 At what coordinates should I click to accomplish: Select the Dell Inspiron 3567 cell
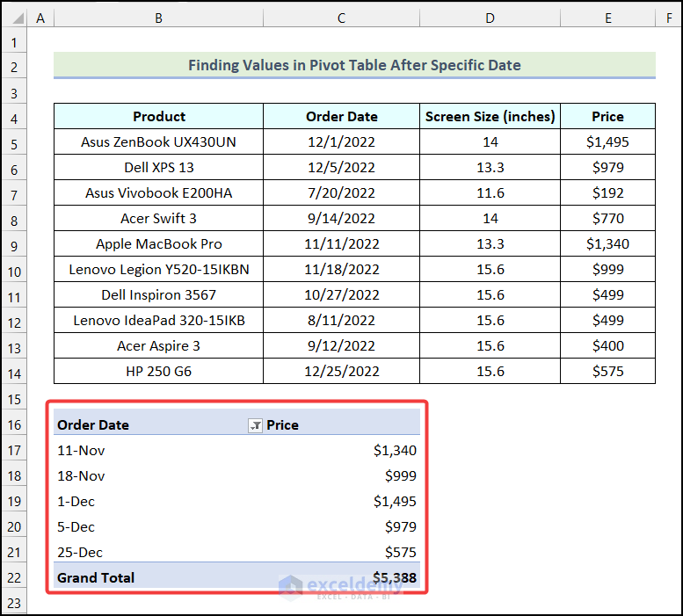point(159,295)
